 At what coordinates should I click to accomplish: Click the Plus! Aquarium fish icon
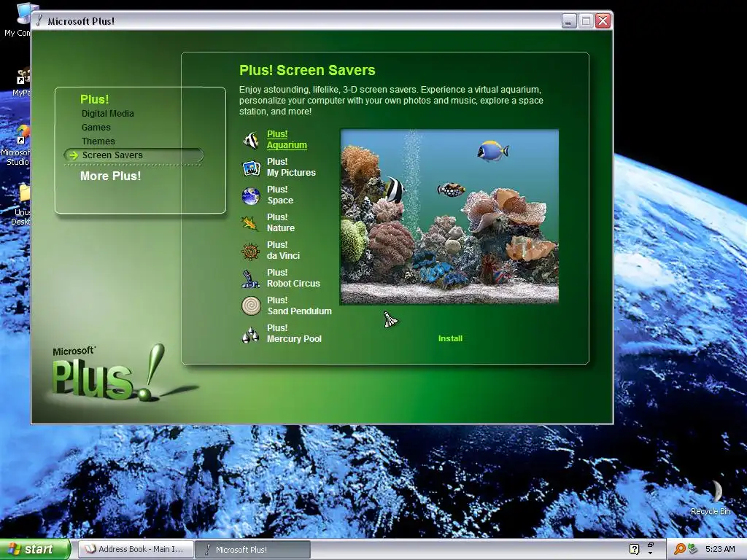pos(251,140)
